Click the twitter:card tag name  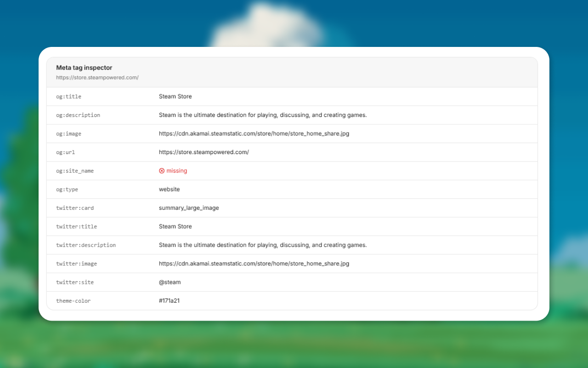[75, 208]
